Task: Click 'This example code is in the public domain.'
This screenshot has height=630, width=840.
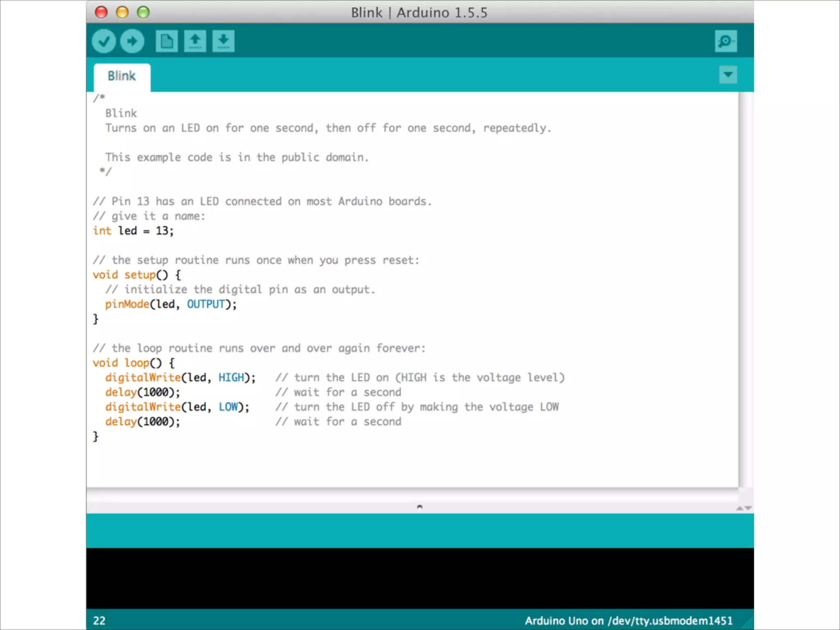Action: (237, 157)
